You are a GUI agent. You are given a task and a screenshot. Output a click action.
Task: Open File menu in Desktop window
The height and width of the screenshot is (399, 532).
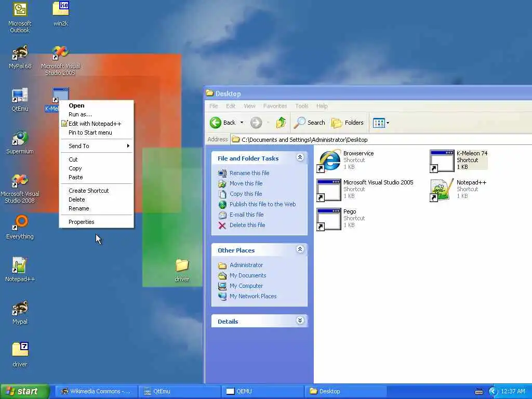pos(214,106)
